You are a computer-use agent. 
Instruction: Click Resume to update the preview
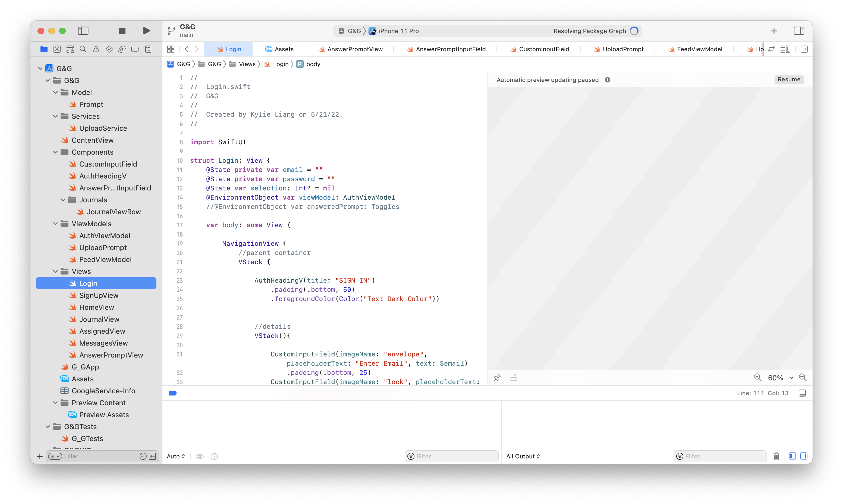point(789,79)
